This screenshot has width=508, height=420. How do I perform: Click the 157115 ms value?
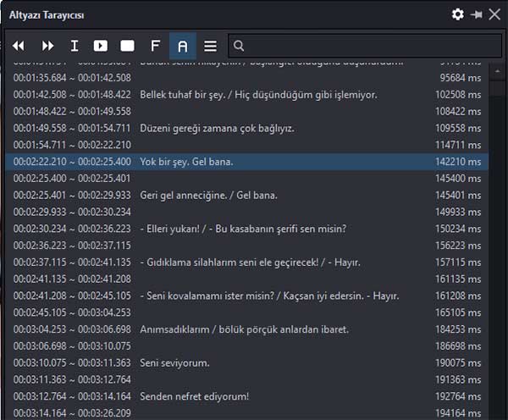[458, 262]
